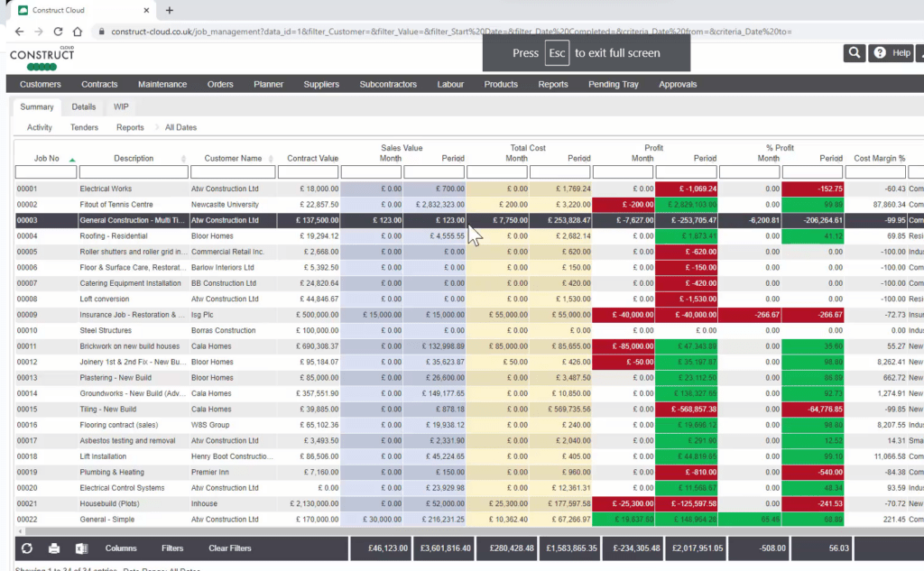This screenshot has width=924, height=571.
Task: Open the Tenders sub-tab
Action: [x=84, y=127]
